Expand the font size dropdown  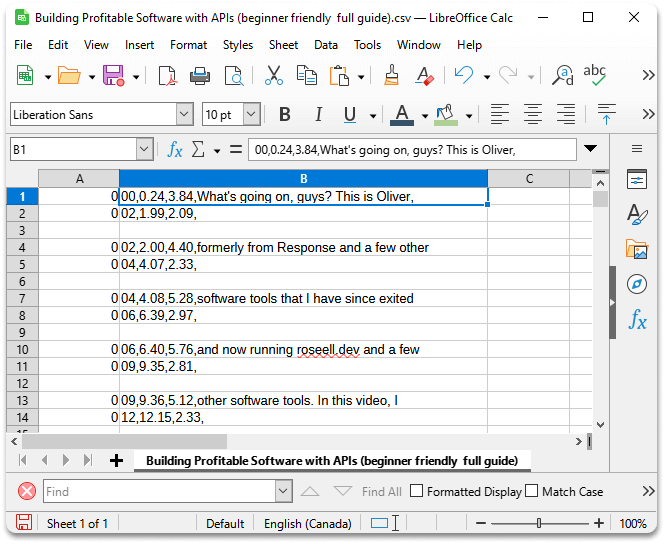tap(251, 115)
